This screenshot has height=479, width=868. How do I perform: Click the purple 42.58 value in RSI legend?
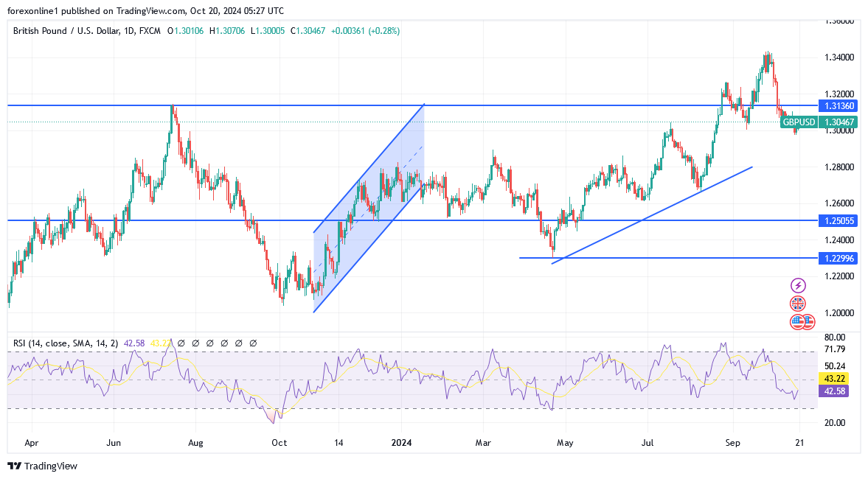click(x=134, y=343)
